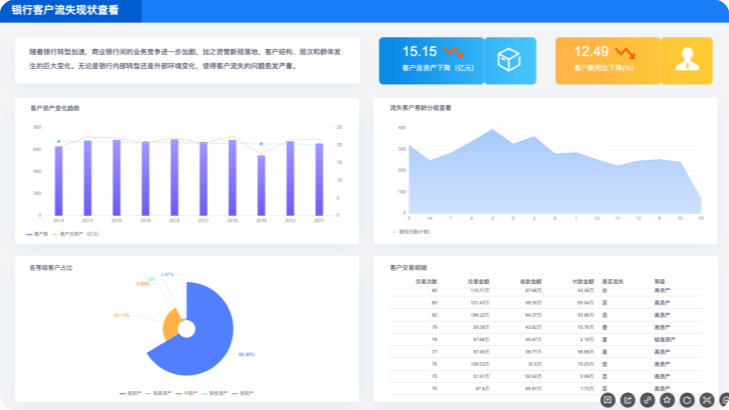This screenshot has height=410, width=729.
Task: Click the link chain icon in bottom toolbar
Action: (x=647, y=400)
